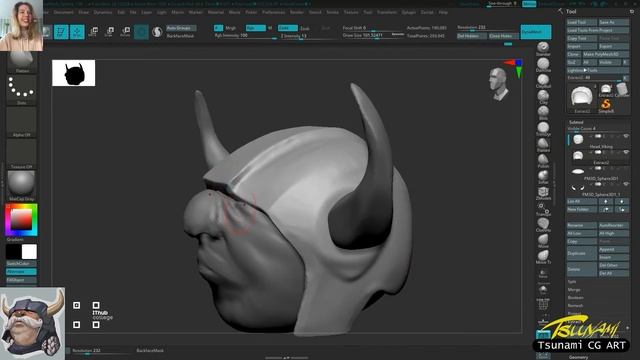Image resolution: width=640 pixels, height=360 pixels.
Task: Toggle visibility eye of Head_Viking subtool
Action: [626, 136]
